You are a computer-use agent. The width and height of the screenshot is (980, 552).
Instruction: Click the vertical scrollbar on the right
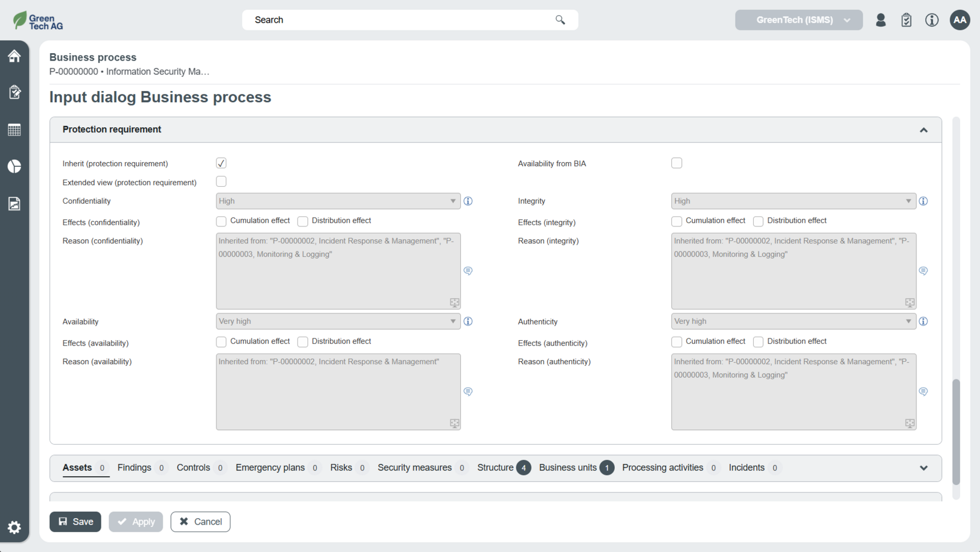956,432
